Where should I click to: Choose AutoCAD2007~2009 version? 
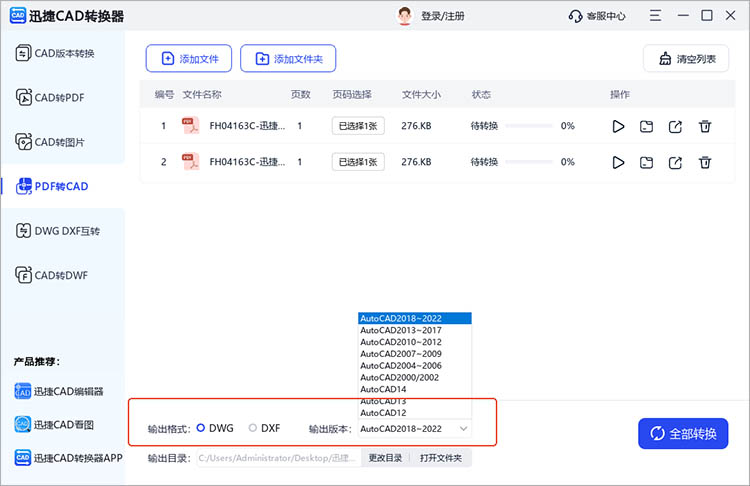[x=415, y=353]
